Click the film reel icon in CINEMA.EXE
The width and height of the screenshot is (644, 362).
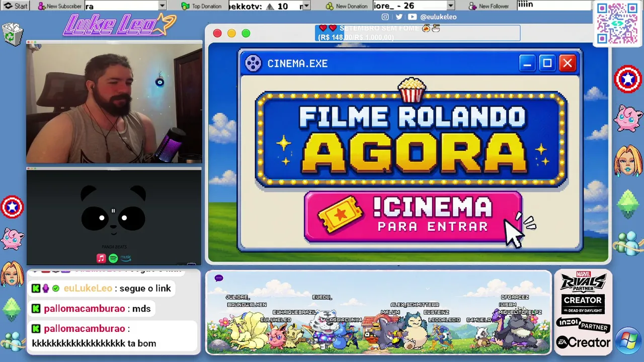pos(253,63)
